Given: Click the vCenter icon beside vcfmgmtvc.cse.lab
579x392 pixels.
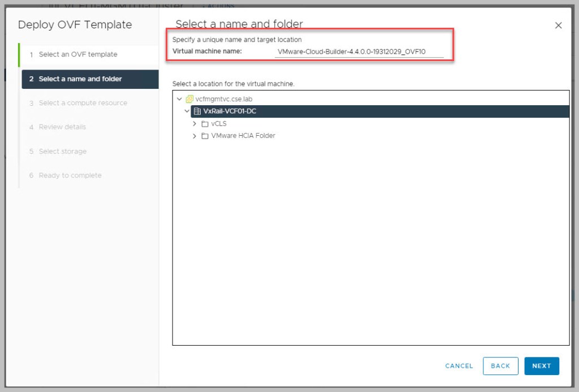Looking at the screenshot, I should click(189, 99).
